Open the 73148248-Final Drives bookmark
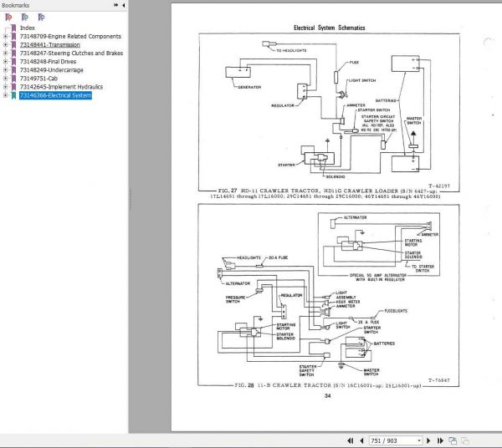Screen dimensions: 502x448 [48, 61]
